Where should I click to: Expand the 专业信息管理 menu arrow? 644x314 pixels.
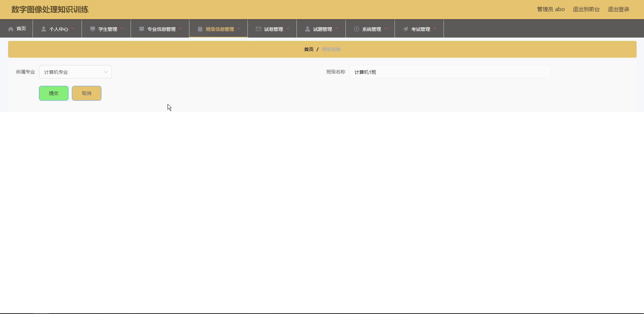(x=180, y=29)
